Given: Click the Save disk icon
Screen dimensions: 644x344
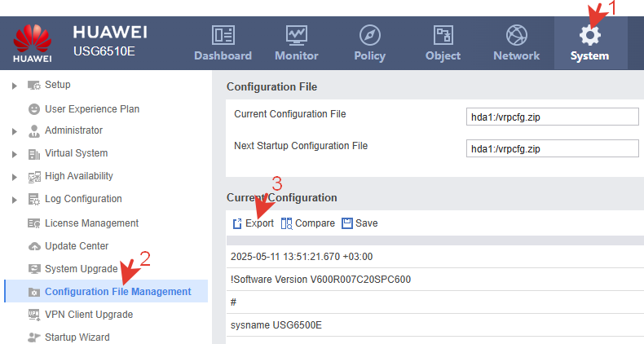Looking at the screenshot, I should pyautogui.click(x=347, y=223).
